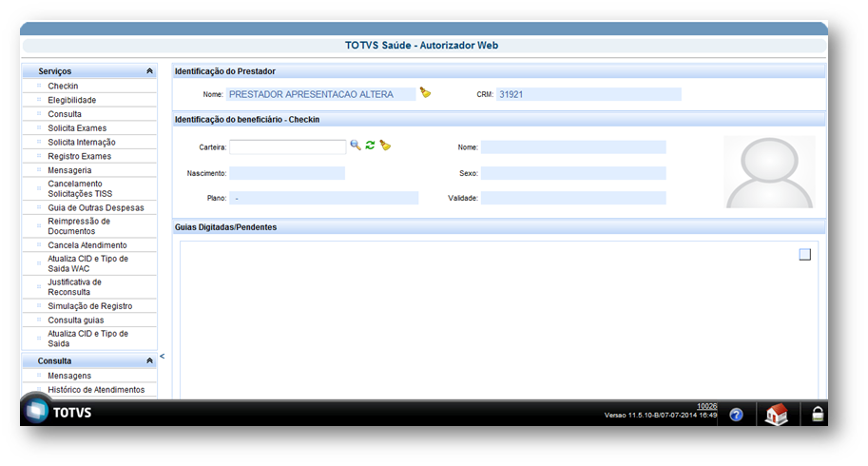Click the Validade field
Screen dimensions: 868x466
click(573, 198)
